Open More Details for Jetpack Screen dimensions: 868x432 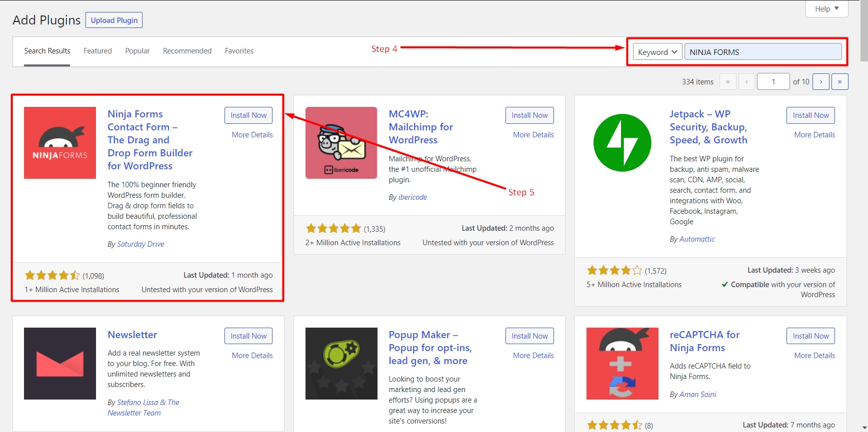coord(814,135)
